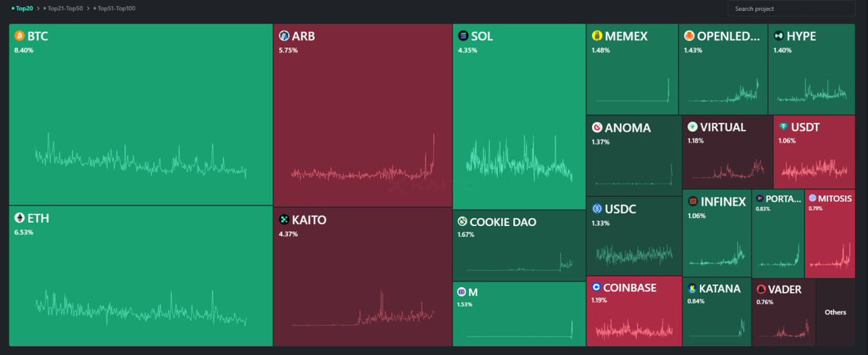Switch to the Top20 tab
868x355 pixels.
22,8
